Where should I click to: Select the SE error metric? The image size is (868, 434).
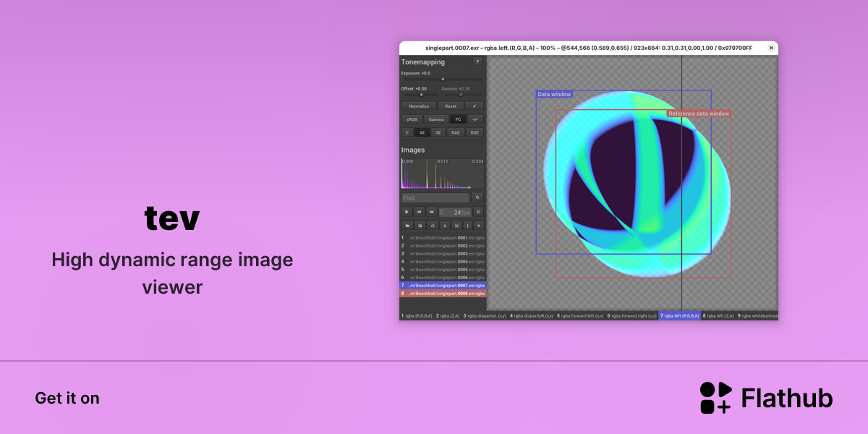[438, 132]
